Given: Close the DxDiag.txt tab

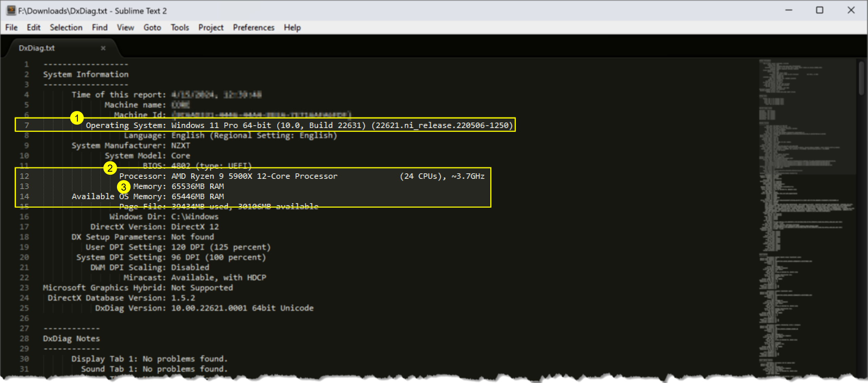Looking at the screenshot, I should (102, 49).
